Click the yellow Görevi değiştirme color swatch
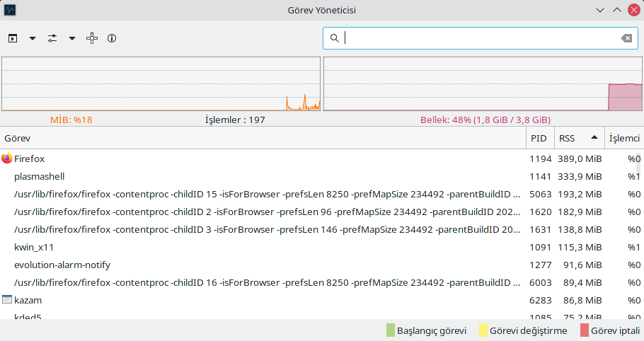The image size is (644, 341). coord(483,330)
